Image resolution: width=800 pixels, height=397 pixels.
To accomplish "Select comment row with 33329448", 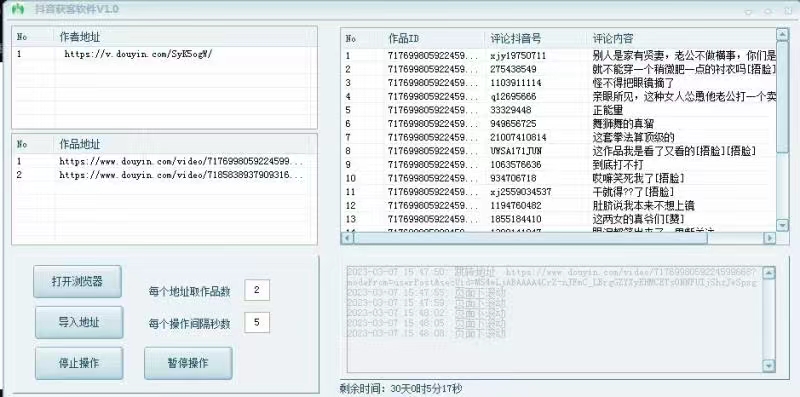I will 559,110.
